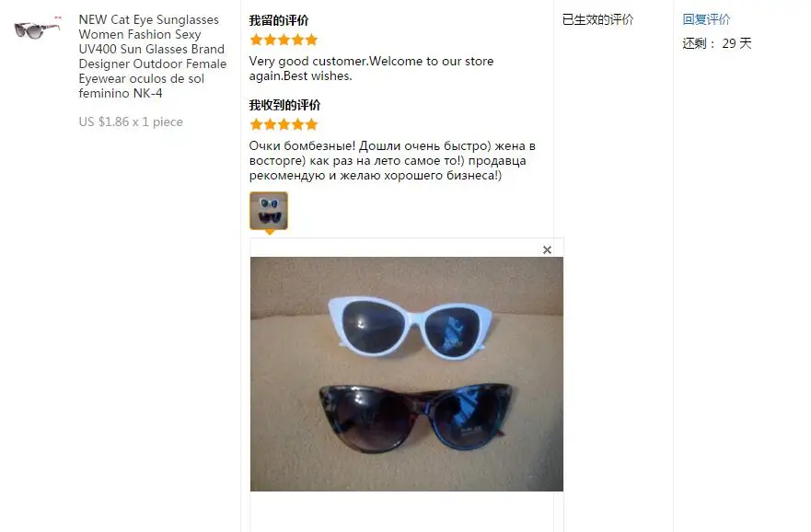Click the 还剩 29 天 remaining days text
This screenshot has height=532, width=811.
click(x=717, y=43)
